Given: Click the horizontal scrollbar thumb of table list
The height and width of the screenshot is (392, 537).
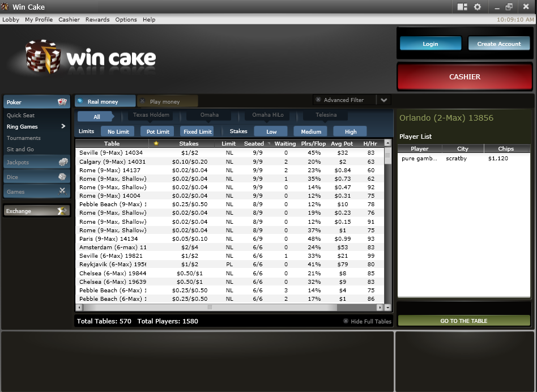Looking at the screenshot, I should [210, 308].
